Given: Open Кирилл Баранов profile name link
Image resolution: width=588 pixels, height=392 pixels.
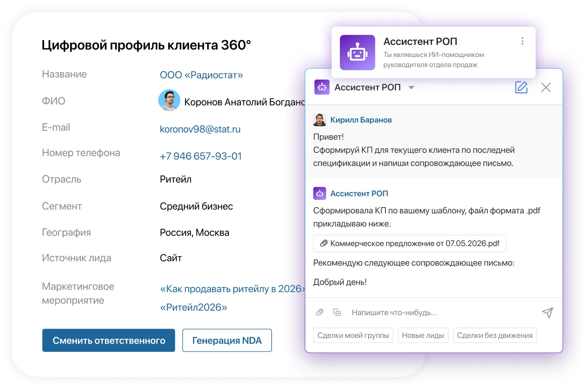Looking at the screenshot, I should (361, 120).
